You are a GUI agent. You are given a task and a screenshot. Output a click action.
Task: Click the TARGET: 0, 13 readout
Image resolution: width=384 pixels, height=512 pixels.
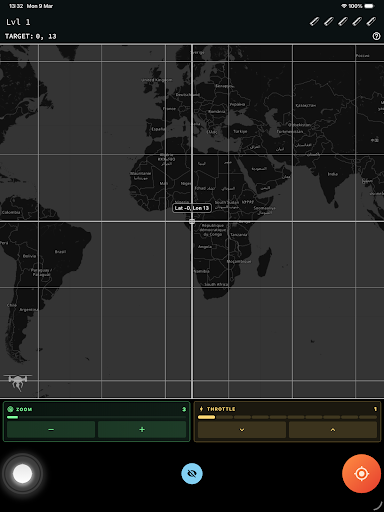(x=31, y=36)
